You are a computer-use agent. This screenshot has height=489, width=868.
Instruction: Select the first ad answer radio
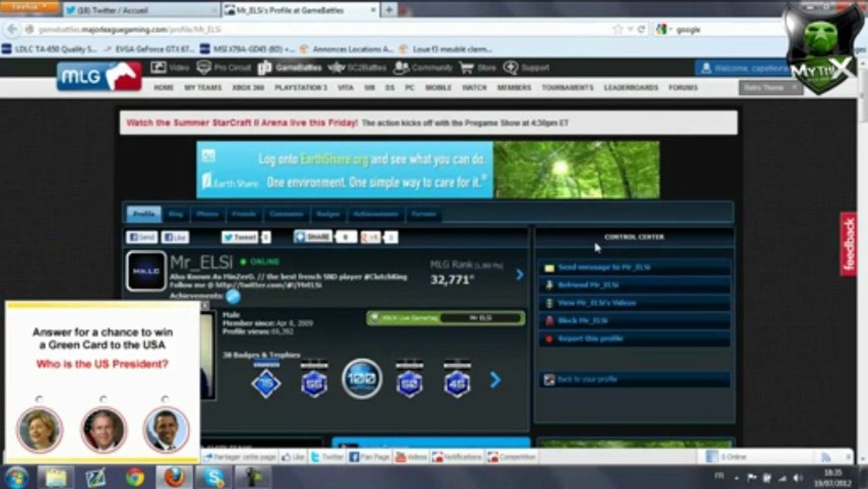point(39,399)
